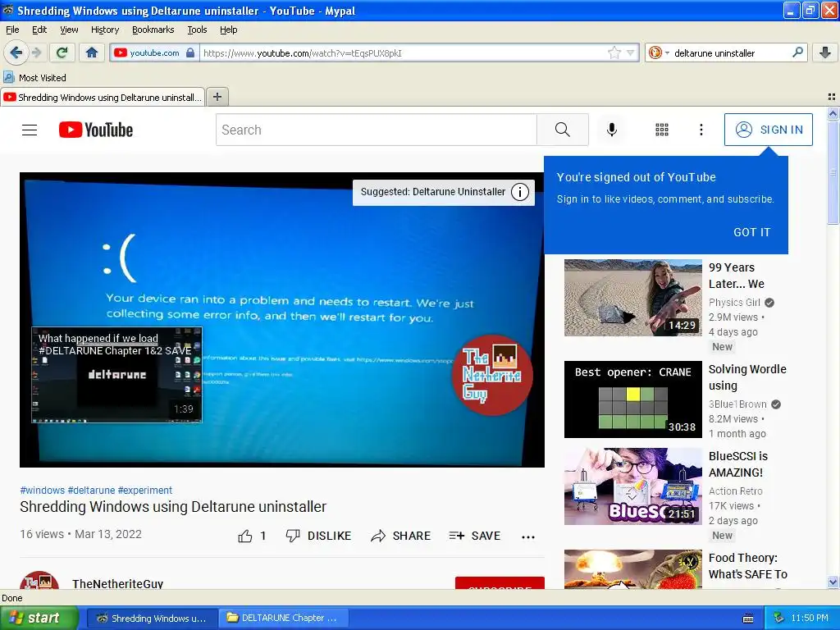Click the youtube.com site identity label
Image resolution: width=840 pixels, height=630 pixels.
tap(154, 52)
